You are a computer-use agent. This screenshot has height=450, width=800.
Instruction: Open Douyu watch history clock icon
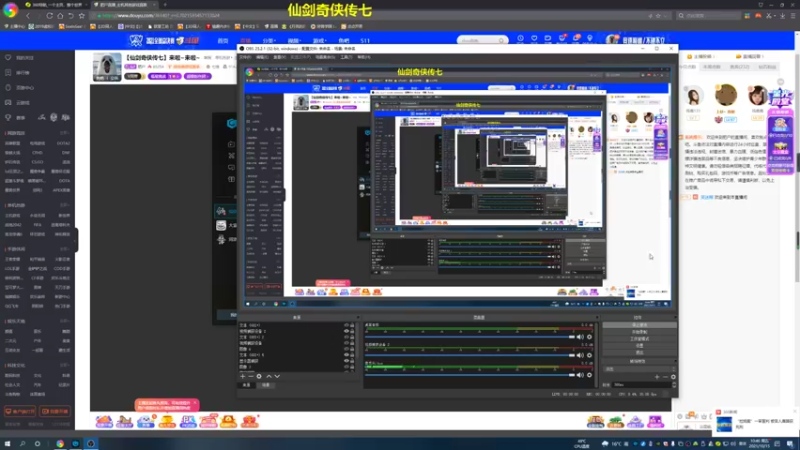520,38
